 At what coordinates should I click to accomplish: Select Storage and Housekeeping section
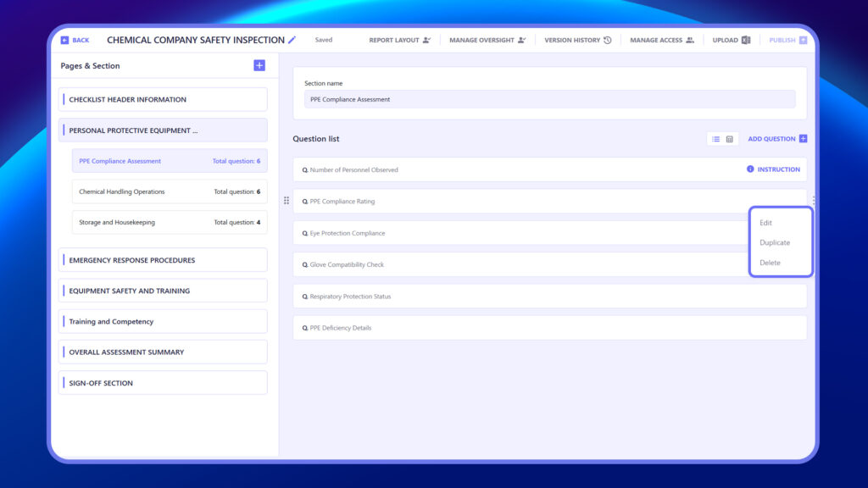click(170, 223)
